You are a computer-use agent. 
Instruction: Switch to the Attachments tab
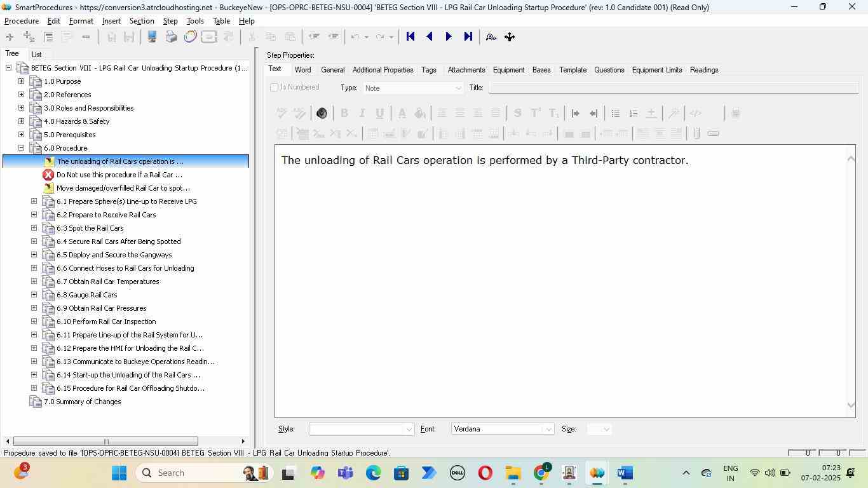coord(466,70)
